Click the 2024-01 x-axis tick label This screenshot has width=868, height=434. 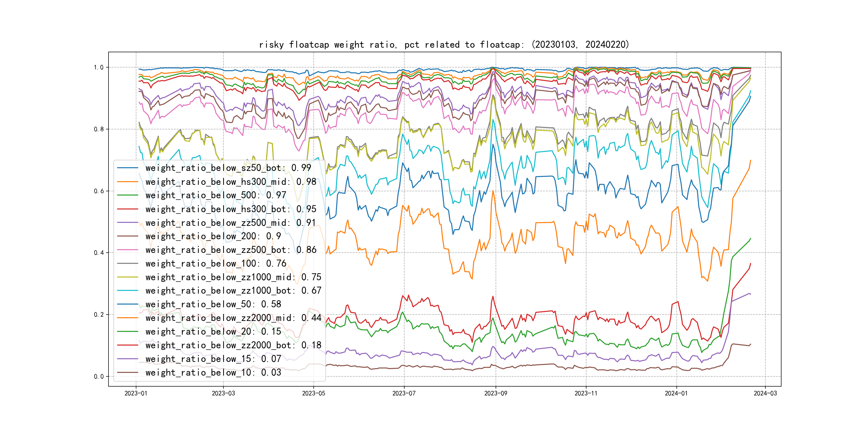[x=676, y=393]
